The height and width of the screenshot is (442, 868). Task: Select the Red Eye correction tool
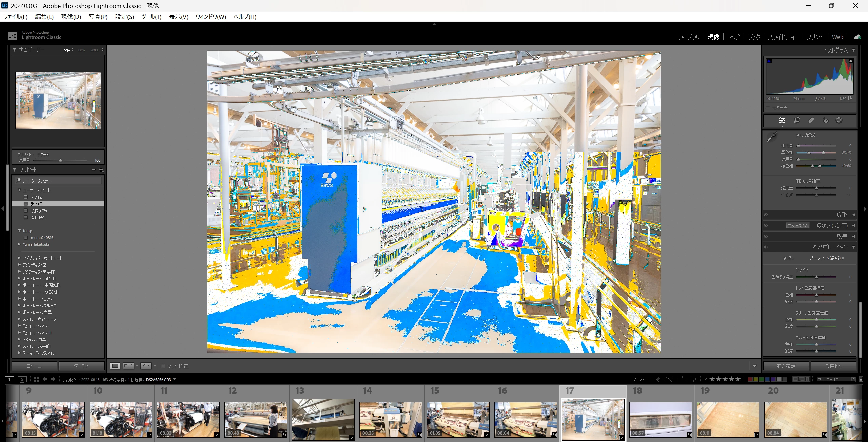click(x=826, y=120)
